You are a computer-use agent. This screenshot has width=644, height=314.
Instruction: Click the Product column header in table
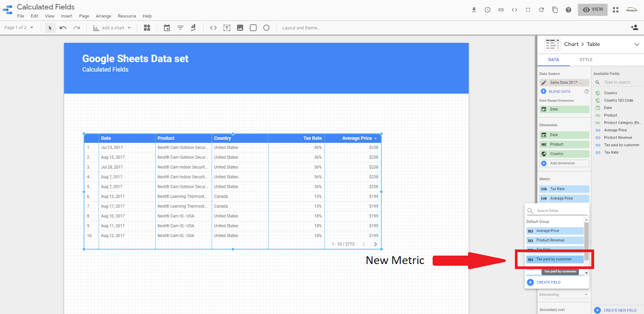(x=166, y=138)
